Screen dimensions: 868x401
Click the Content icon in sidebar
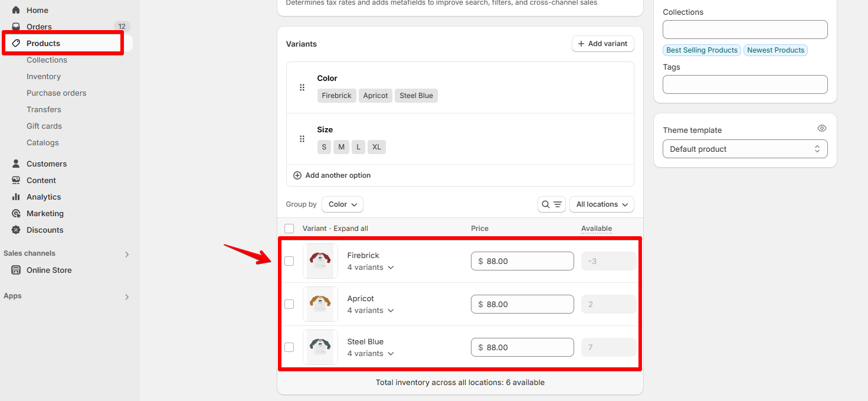(16, 180)
